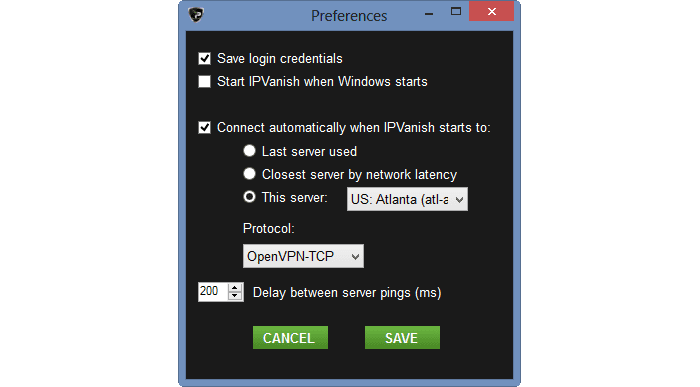Viewport: 700px width, 387px height.
Task: Click the Protocol: label text
Action: pos(269,229)
